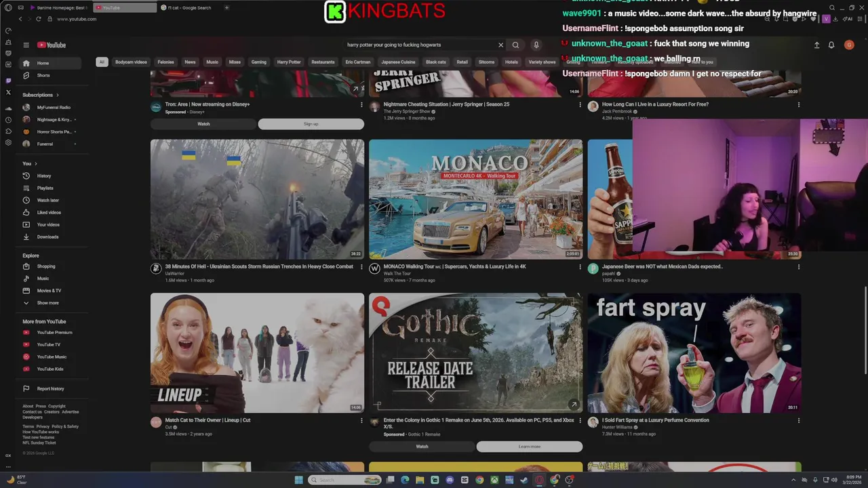Open watch History
Screen dimensions: 868x488
pyautogui.click(x=51, y=176)
